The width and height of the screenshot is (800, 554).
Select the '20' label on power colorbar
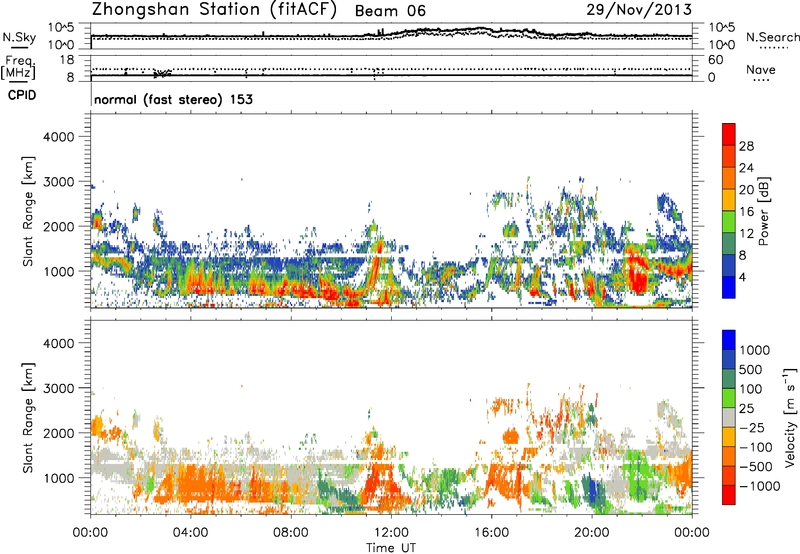pyautogui.click(x=746, y=190)
